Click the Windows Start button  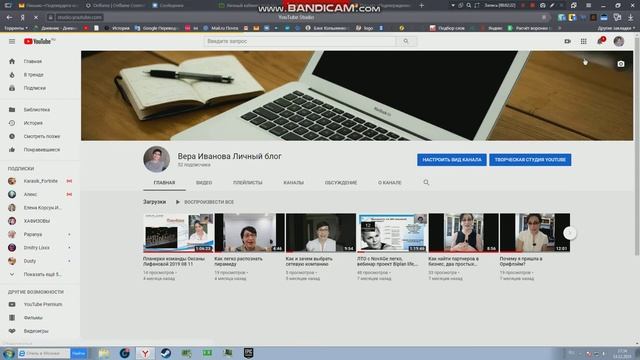click(8, 353)
